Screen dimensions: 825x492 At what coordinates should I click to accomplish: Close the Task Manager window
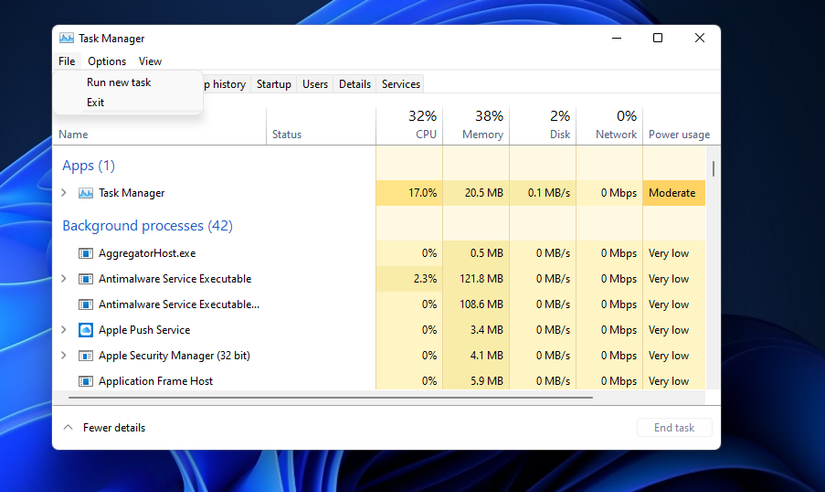[x=699, y=38]
